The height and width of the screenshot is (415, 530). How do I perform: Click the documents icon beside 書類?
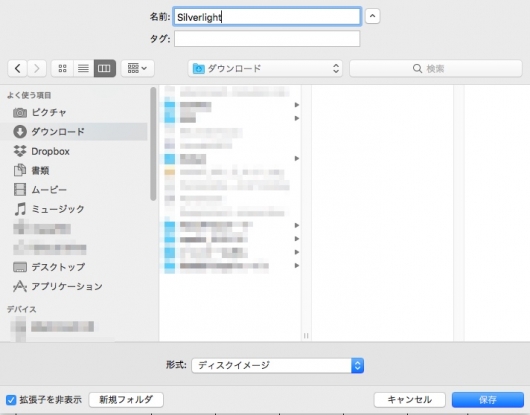20,170
